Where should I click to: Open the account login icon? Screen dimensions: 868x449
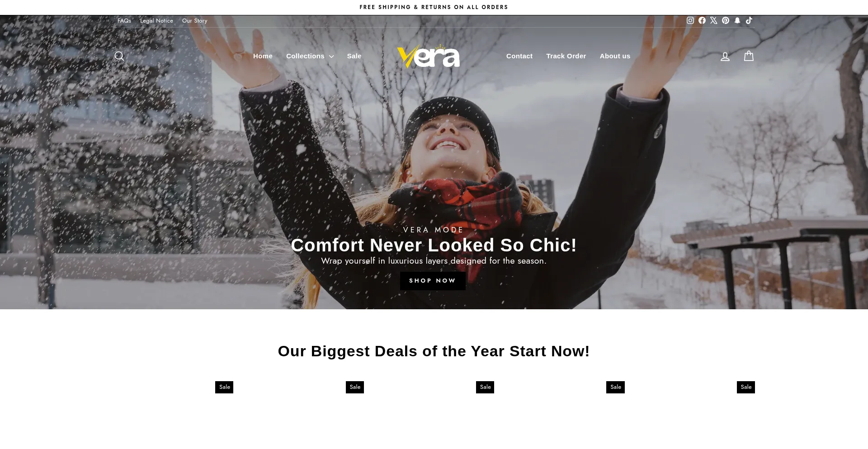[x=725, y=56]
